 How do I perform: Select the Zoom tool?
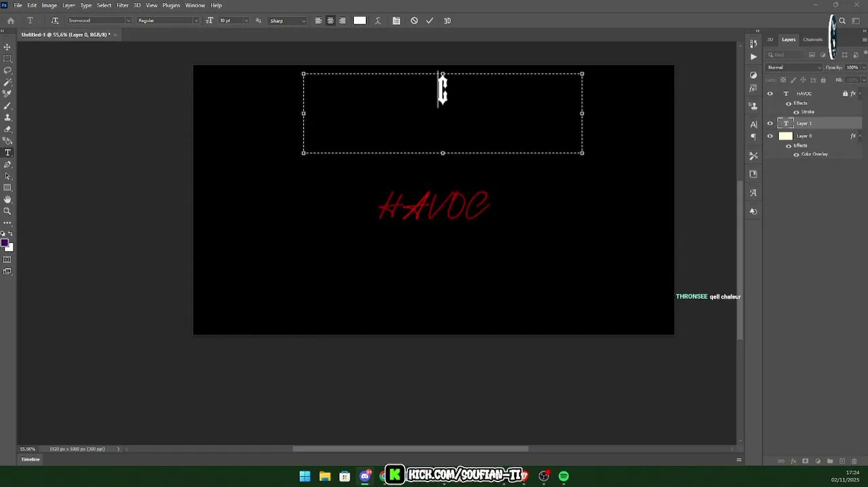7,211
